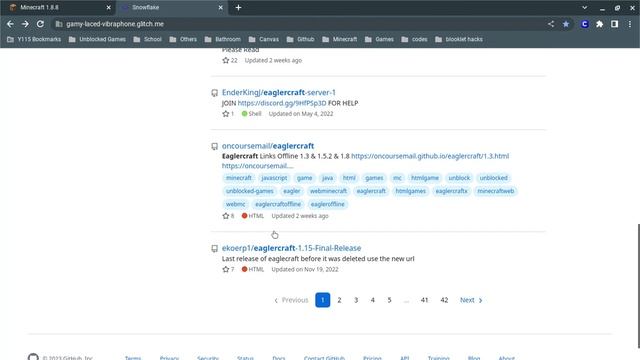640x360 pixels.
Task: Close the Snowflake tab
Action: click(220, 7)
